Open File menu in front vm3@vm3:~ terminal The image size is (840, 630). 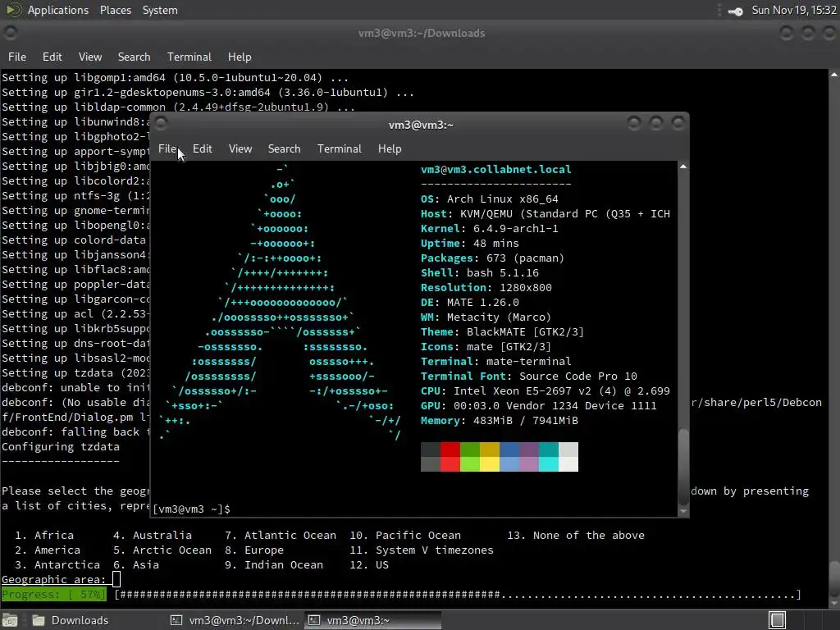point(167,149)
